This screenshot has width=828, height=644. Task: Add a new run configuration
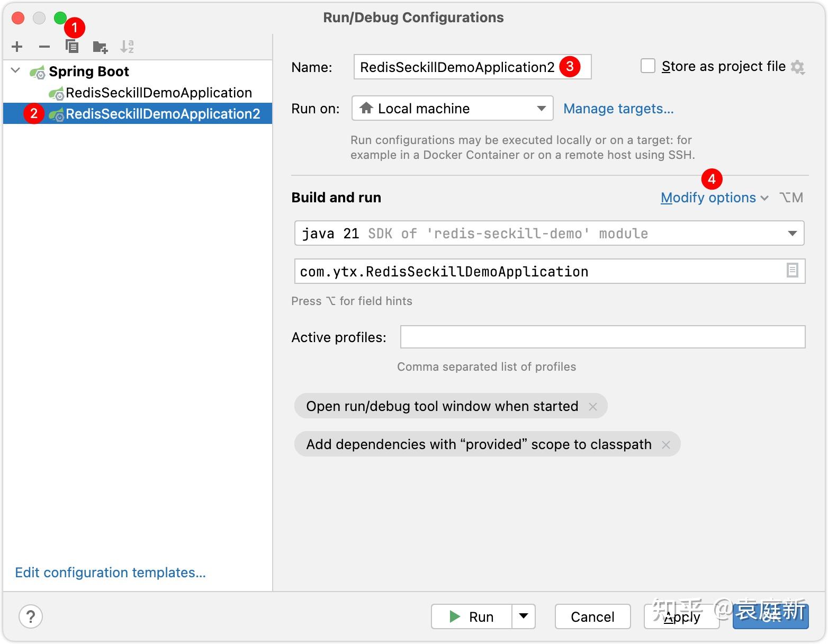point(17,47)
